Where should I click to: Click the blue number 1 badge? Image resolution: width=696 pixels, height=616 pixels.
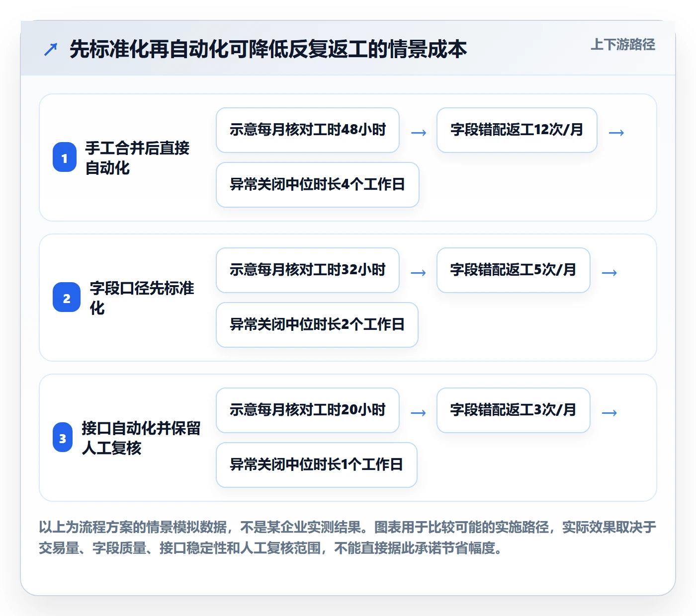click(65, 157)
